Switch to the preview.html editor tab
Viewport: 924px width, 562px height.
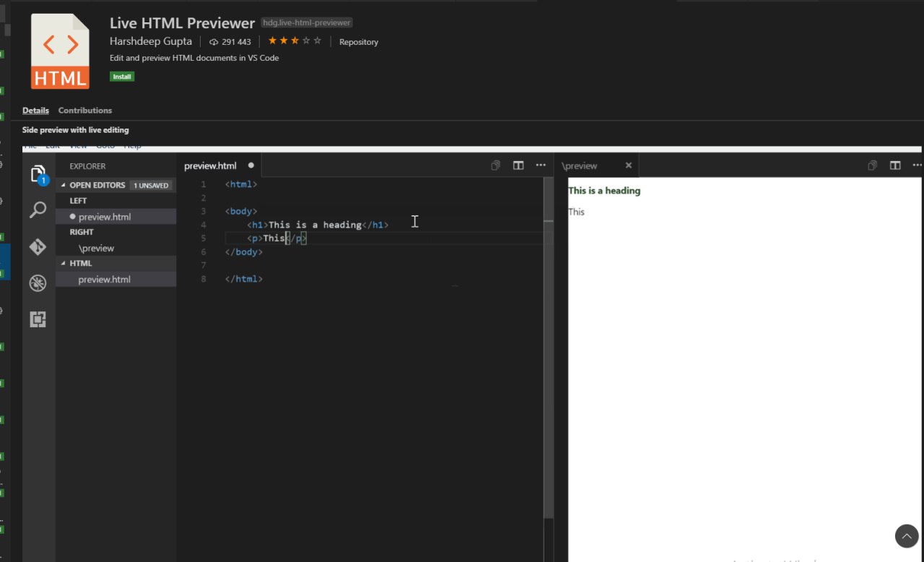click(x=210, y=165)
